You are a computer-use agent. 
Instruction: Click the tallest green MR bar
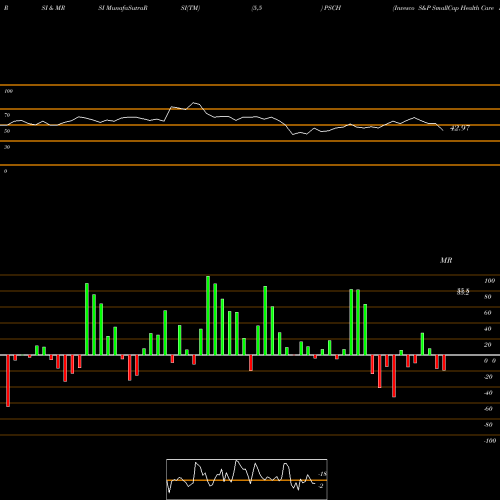tap(208, 315)
